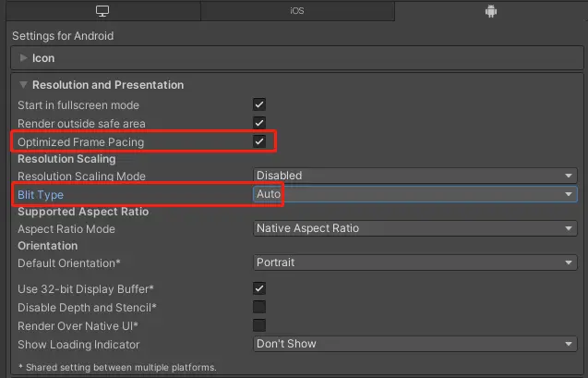The height and width of the screenshot is (378, 588).
Task: Enable Render Over Native UI checkbox
Action: coord(259,325)
